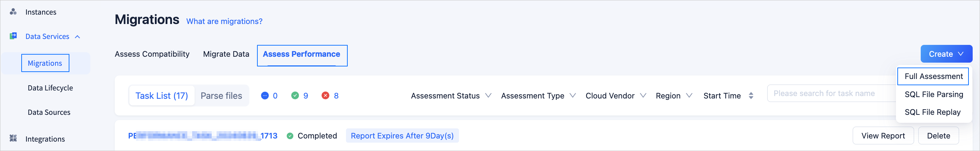Choose SQL File Parsing from Create menu
Viewport: 980px width, 151px height.
point(933,94)
